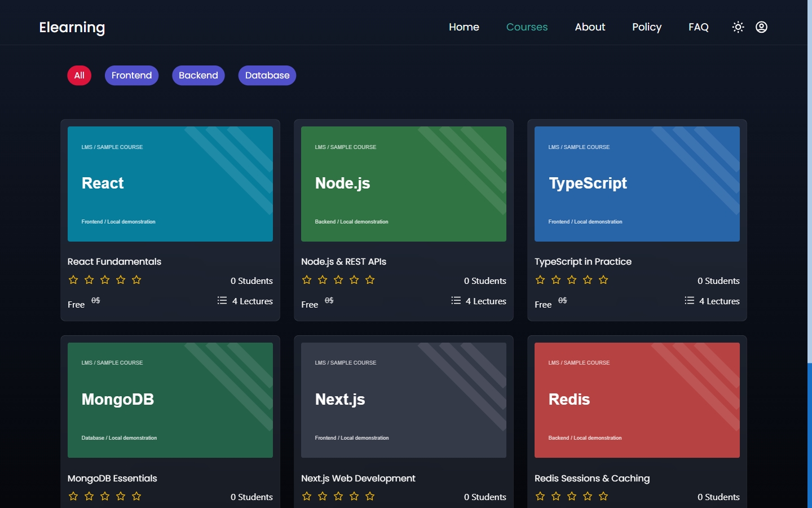Click the second rating star of MongoDB Essentials
The width and height of the screenshot is (812, 508).
tap(89, 496)
